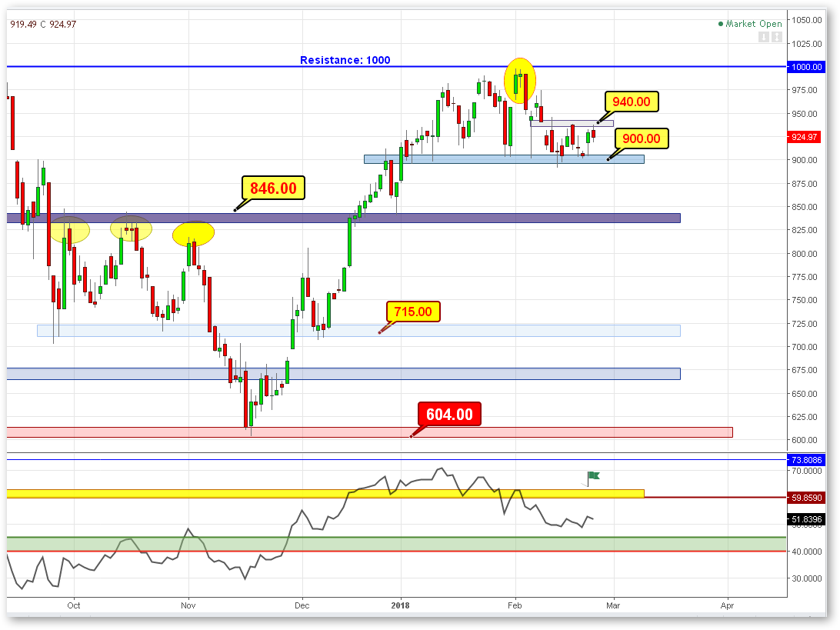840x630 pixels.
Task: Select the 70.0000 indicator axis label
Action: (807, 471)
